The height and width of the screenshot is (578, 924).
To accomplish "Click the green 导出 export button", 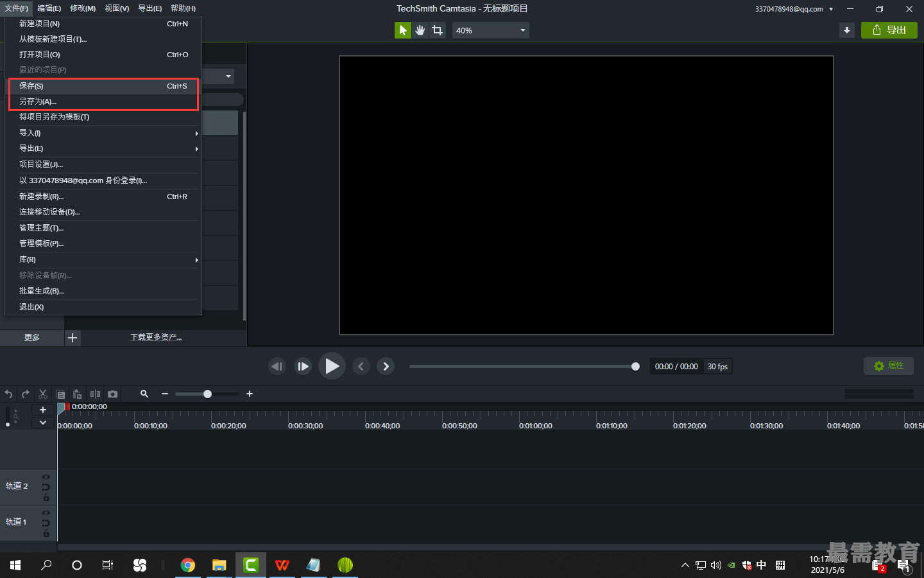I will (x=889, y=30).
